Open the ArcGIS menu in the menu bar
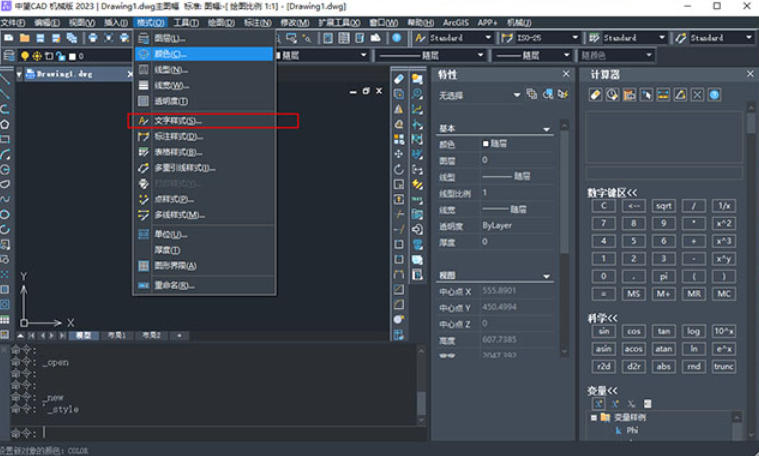This screenshot has height=456, width=759. [x=455, y=22]
